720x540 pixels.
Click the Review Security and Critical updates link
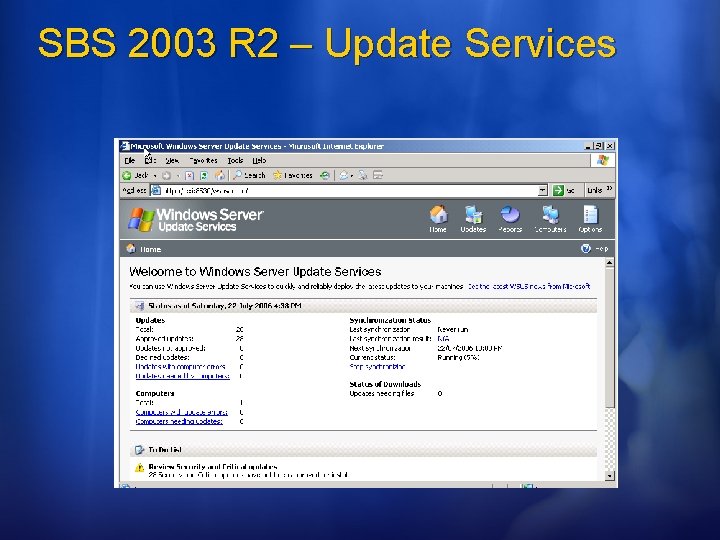click(x=213, y=467)
